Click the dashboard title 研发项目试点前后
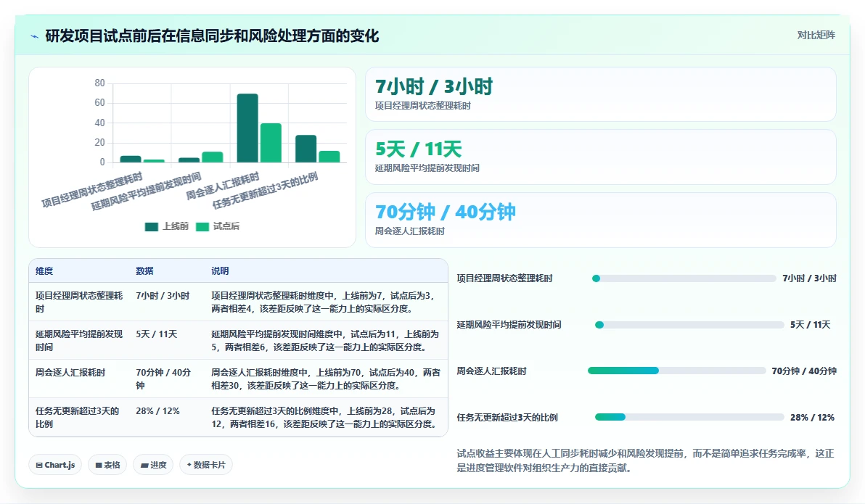The width and height of the screenshot is (865, 504). point(212,36)
